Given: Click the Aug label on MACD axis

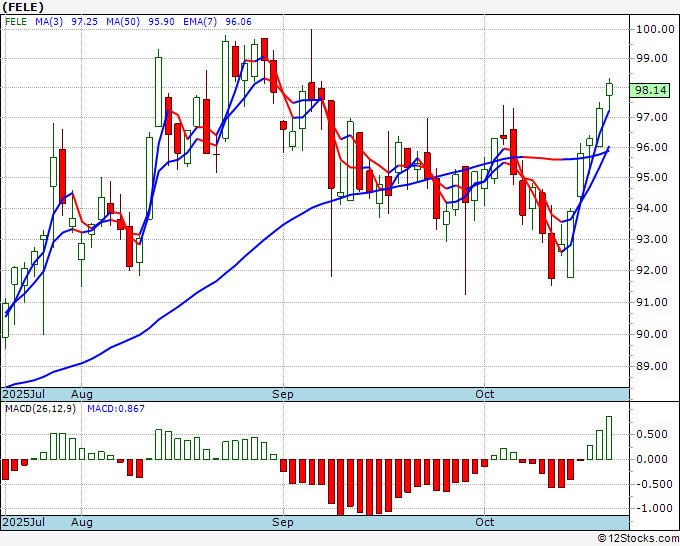Looking at the screenshot, I should tap(82, 522).
